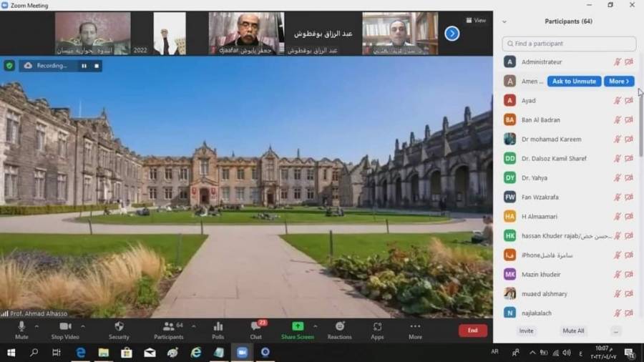Image resolution: width=644 pixels, height=362 pixels.
Task: Click Administrateur's video-off camera icon
Action: tap(629, 62)
